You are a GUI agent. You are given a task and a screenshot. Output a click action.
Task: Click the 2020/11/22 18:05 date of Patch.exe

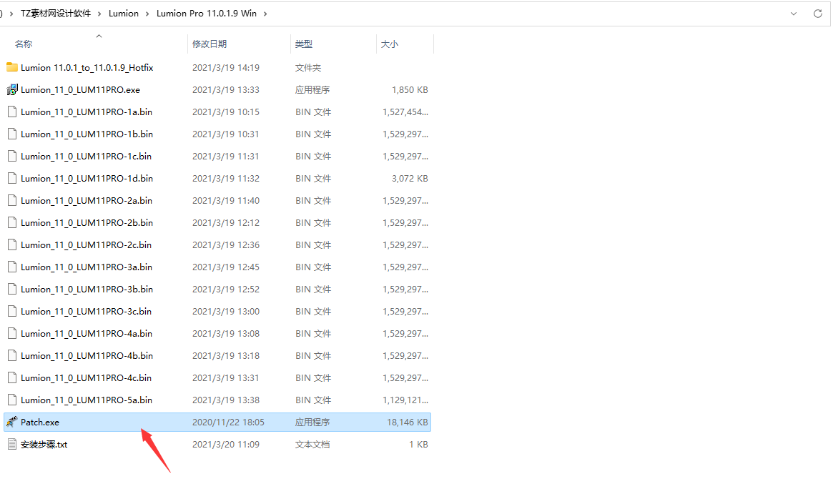tap(228, 423)
